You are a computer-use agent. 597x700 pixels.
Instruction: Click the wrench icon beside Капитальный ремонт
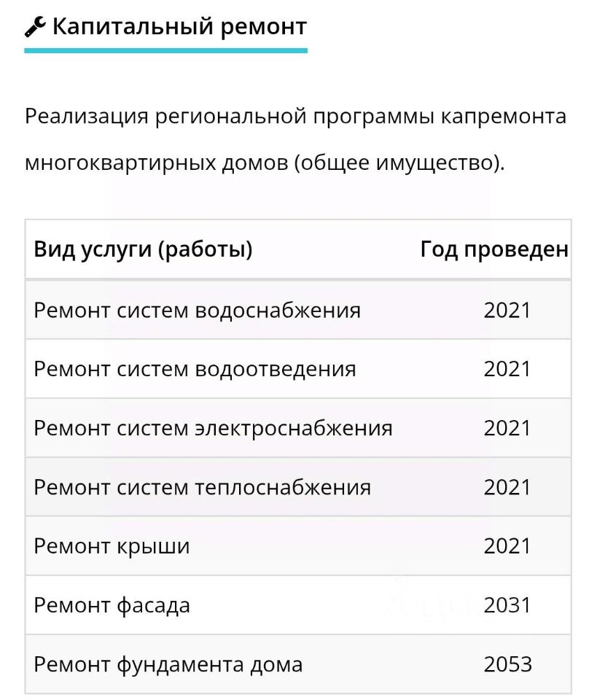click(35, 28)
